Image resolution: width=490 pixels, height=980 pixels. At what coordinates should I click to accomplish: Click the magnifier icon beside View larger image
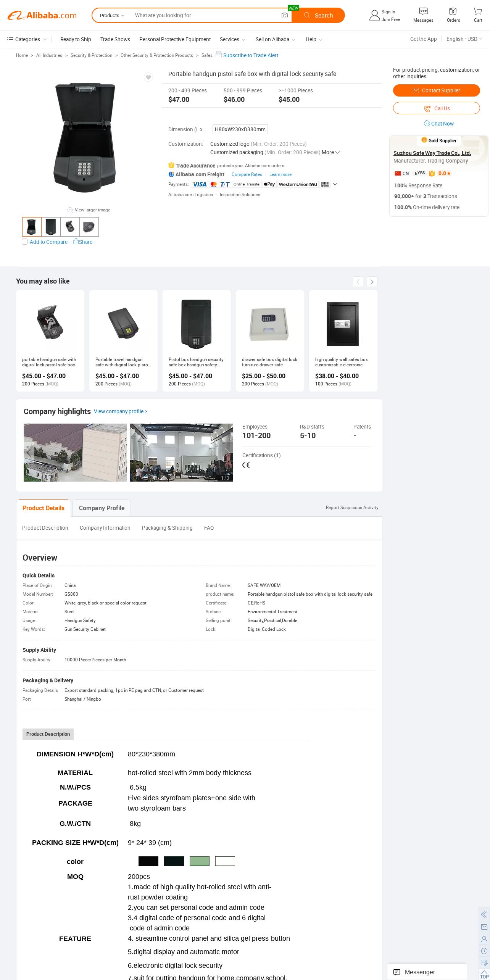[70, 210]
